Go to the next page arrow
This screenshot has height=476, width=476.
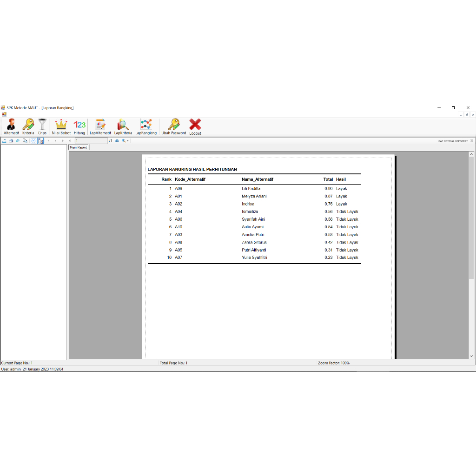(x=63, y=141)
